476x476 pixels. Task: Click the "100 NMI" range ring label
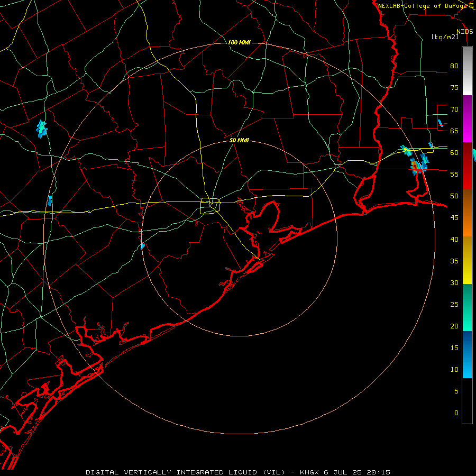[x=239, y=42]
